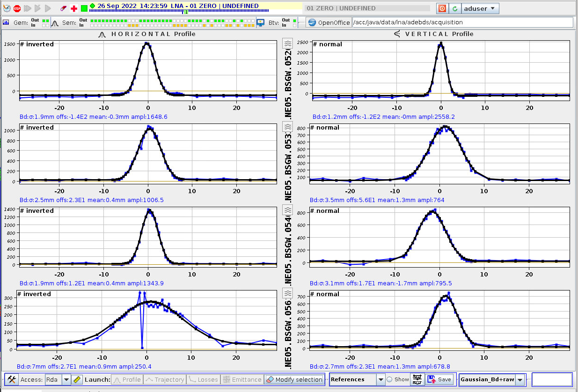Click the bar chart icon next to Gem
This screenshot has height=392, width=578.
coord(7,22)
